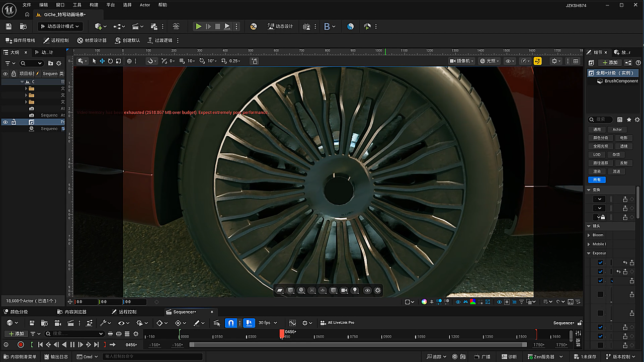The width and height of the screenshot is (644, 362).
Task: Pause Sequencer playback
Action: click(72, 344)
